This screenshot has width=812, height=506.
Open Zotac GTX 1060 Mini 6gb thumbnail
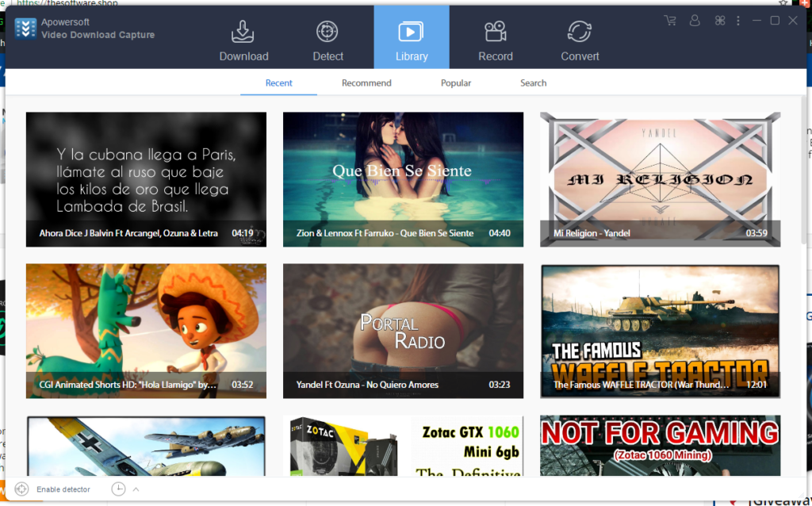[x=403, y=446]
